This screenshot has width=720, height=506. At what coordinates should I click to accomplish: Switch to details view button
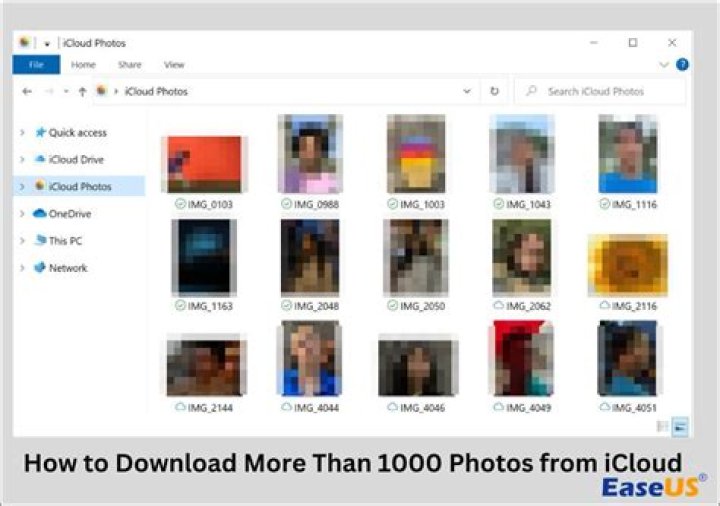662,426
